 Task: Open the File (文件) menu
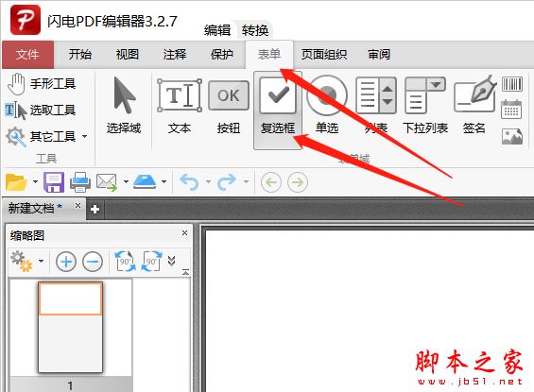coord(28,55)
